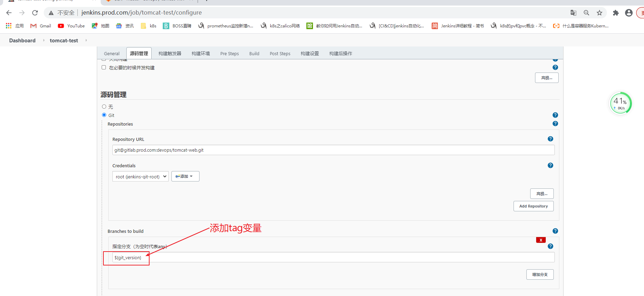Switch to the General tab
This screenshot has height=296, width=644.
click(x=112, y=53)
